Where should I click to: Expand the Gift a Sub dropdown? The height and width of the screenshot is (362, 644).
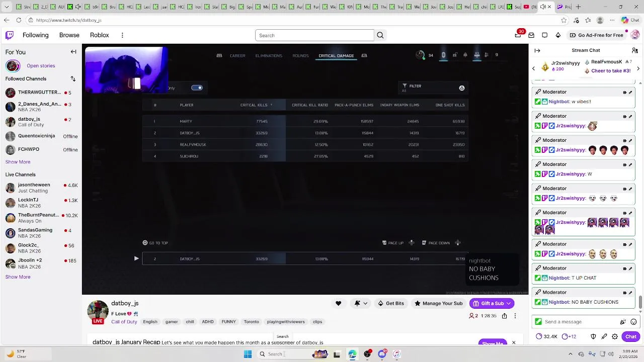click(x=509, y=303)
